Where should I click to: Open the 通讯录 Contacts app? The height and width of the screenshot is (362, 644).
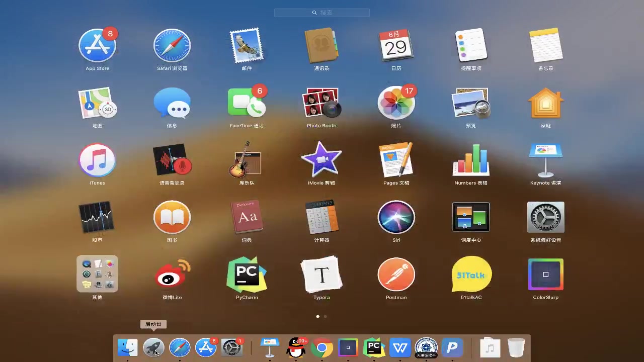(x=321, y=46)
